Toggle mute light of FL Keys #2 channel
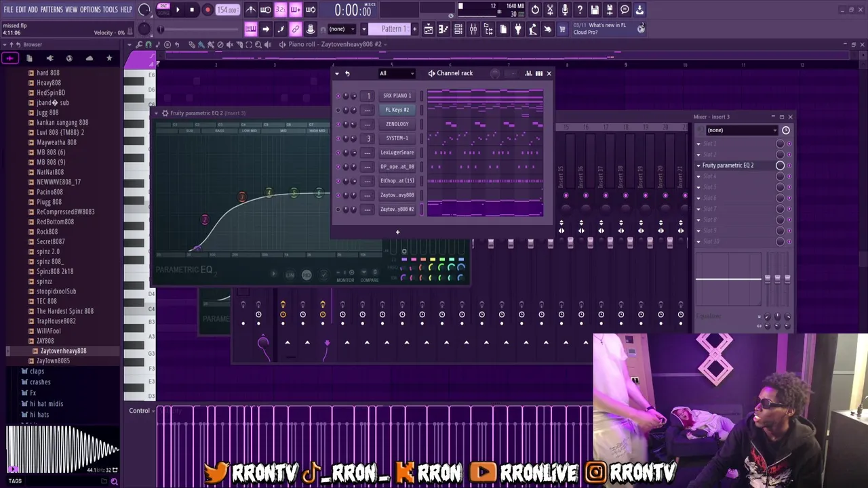This screenshot has width=868, height=488. tap(338, 110)
